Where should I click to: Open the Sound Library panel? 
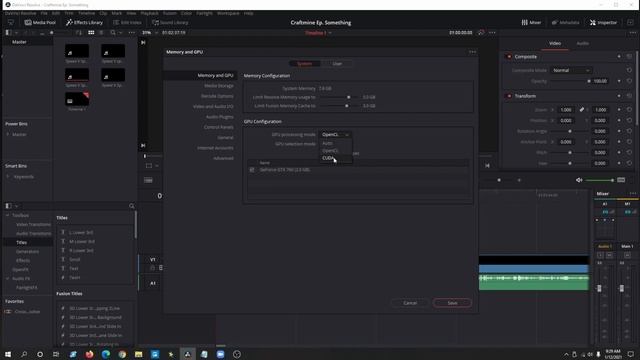tap(170, 22)
